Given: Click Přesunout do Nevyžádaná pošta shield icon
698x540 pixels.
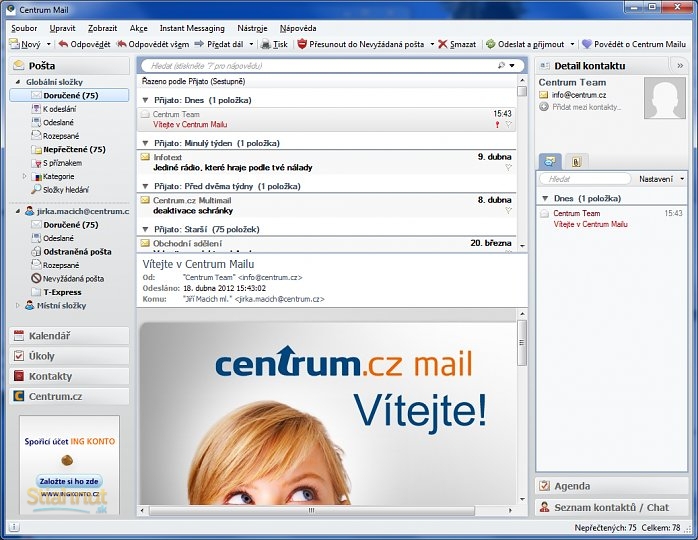Looking at the screenshot, I should (302, 44).
